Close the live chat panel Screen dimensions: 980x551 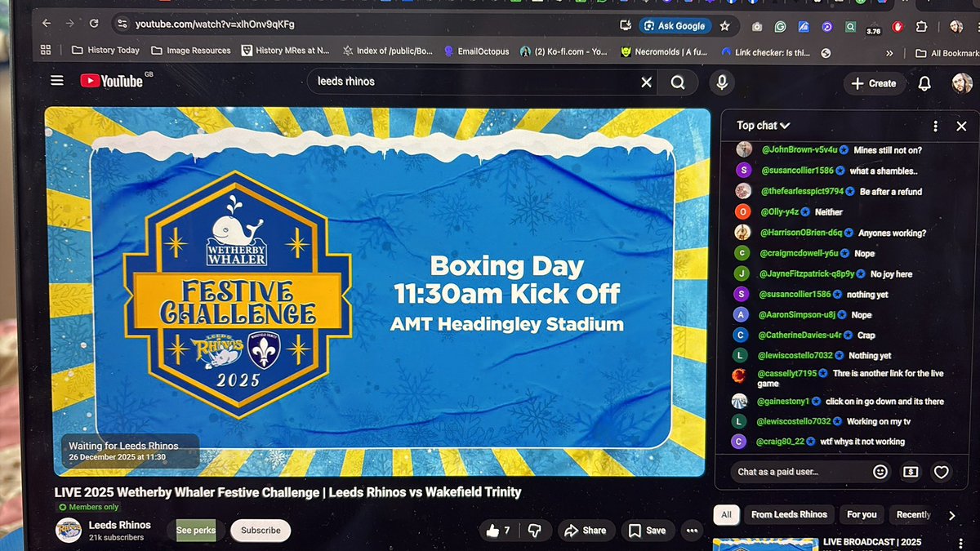[961, 127]
